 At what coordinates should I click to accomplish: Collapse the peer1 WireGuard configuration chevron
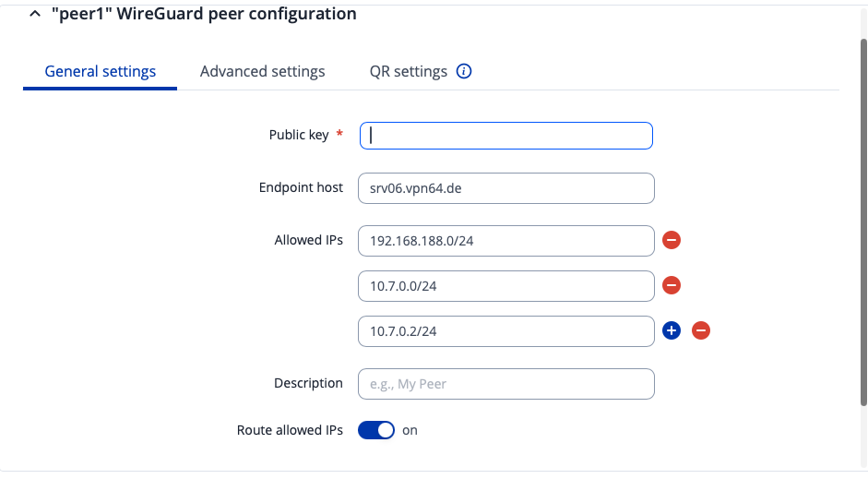pyautogui.click(x=35, y=15)
